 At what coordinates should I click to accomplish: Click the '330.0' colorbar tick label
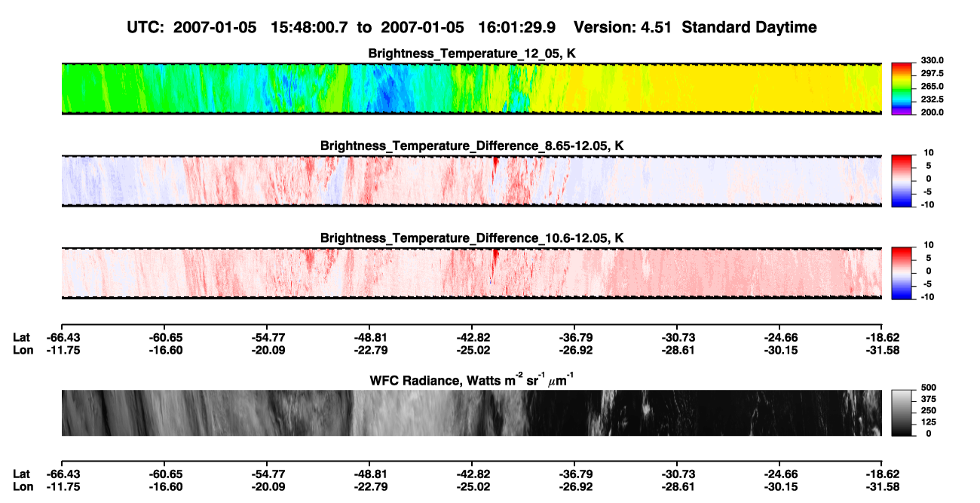tap(933, 60)
